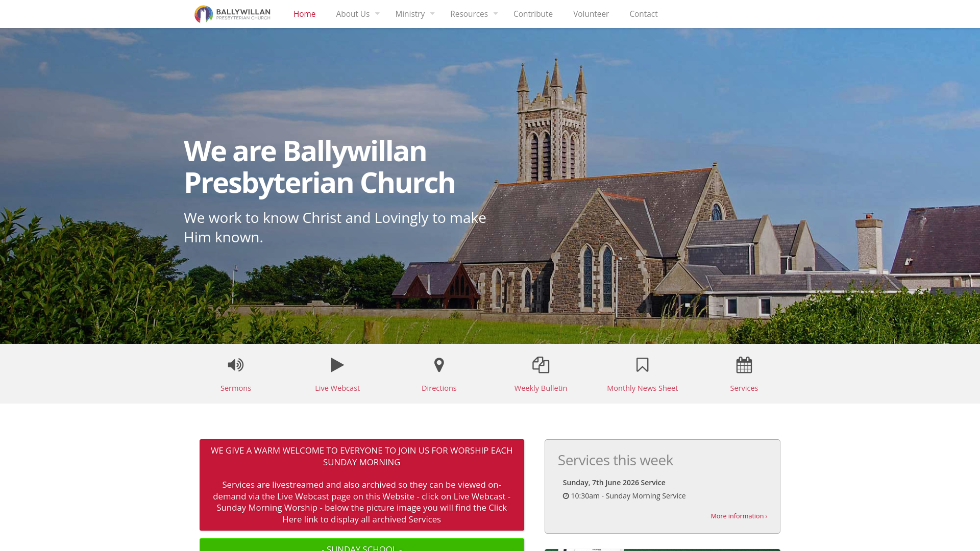The height and width of the screenshot is (551, 980).
Task: Select Contribute in the navigation bar
Action: [x=533, y=14]
